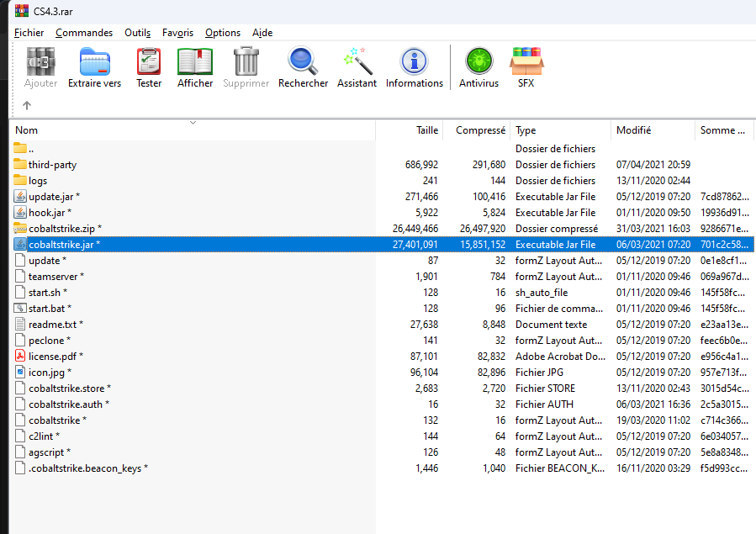This screenshot has height=534, width=756.
Task: Click the 'Fichier BEACON_K...' type cell
Action: coord(560,468)
